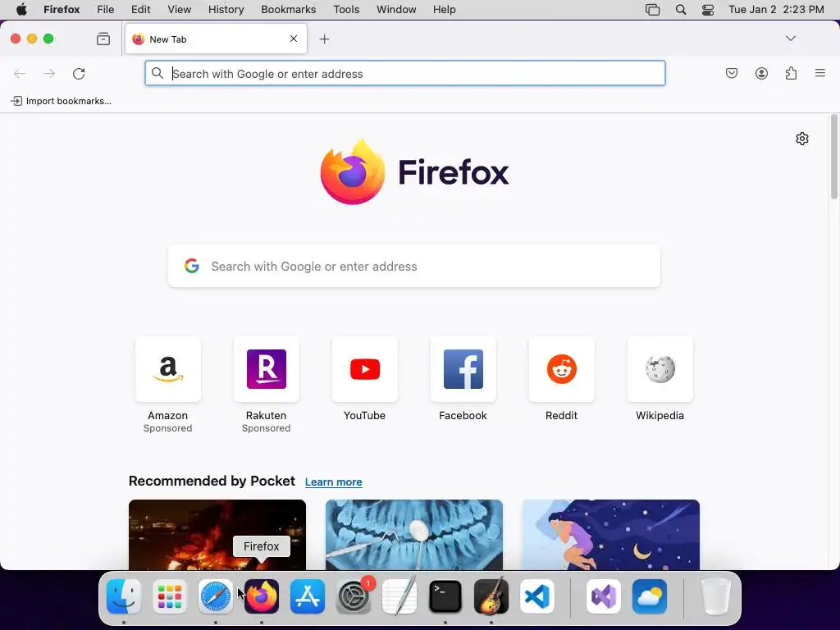Open the Window menu

click(396, 10)
